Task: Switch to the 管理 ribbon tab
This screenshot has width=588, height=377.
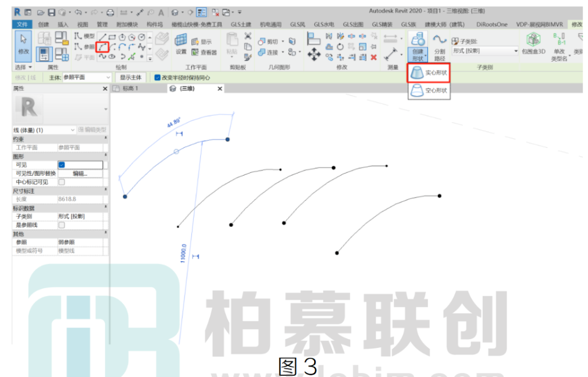Action: 102,24
